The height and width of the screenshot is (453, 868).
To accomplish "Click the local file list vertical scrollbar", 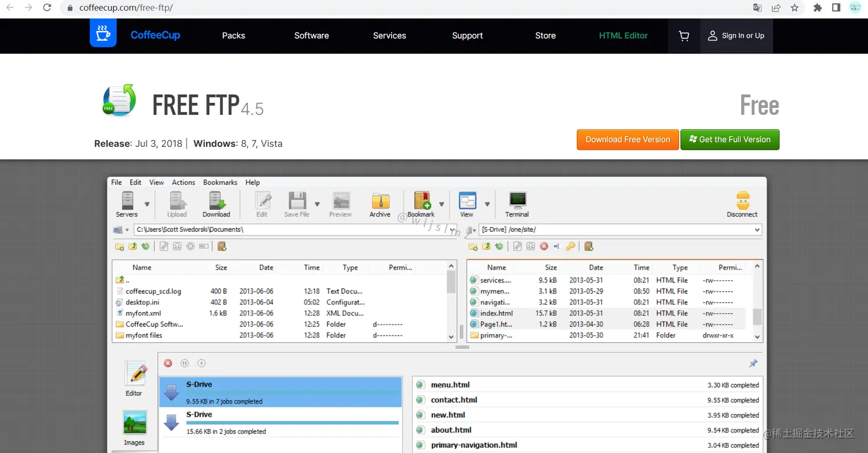I will pos(451,301).
